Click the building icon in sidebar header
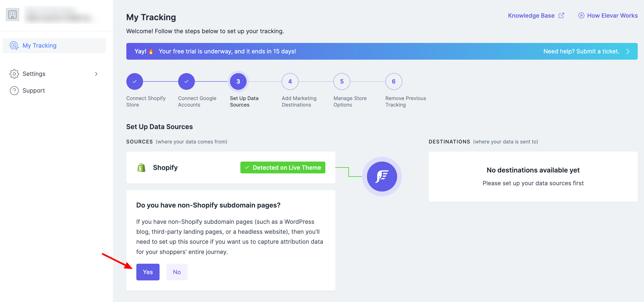 click(x=12, y=15)
